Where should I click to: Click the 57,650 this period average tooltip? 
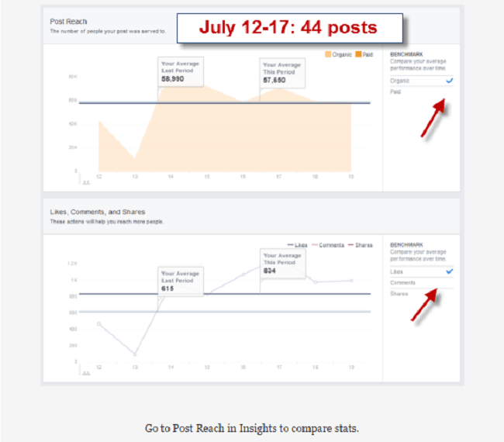tap(282, 73)
